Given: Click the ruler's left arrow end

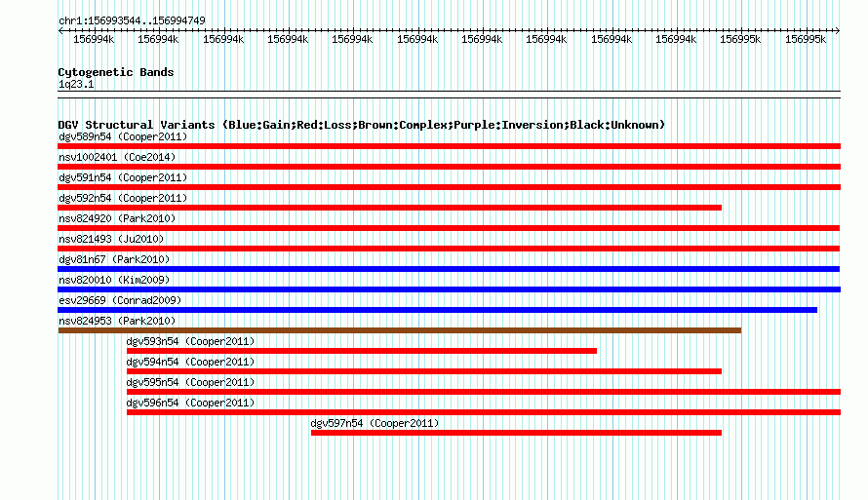Looking at the screenshot, I should pyautogui.click(x=60, y=31).
